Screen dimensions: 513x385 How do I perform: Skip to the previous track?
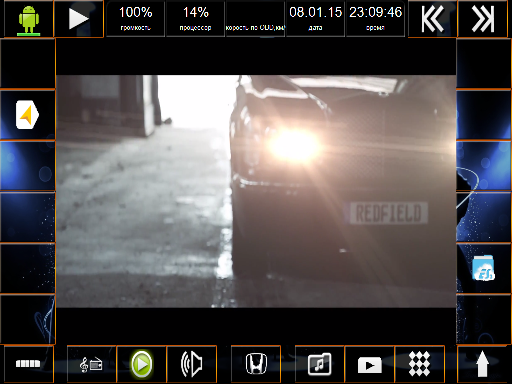pyautogui.click(x=433, y=19)
